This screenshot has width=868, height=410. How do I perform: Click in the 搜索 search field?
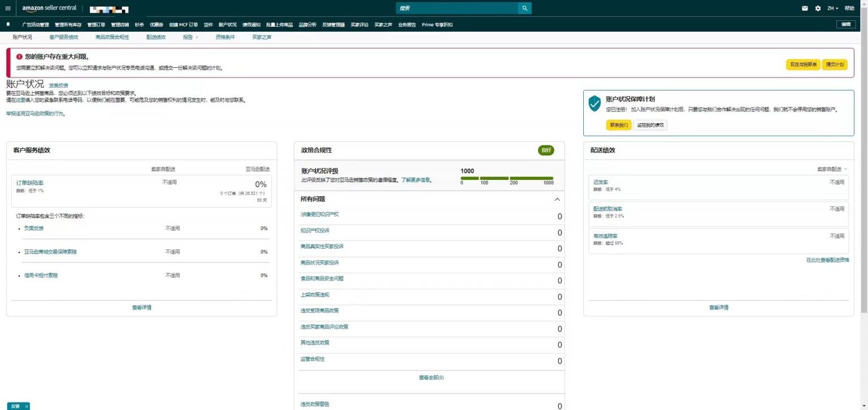tap(457, 8)
